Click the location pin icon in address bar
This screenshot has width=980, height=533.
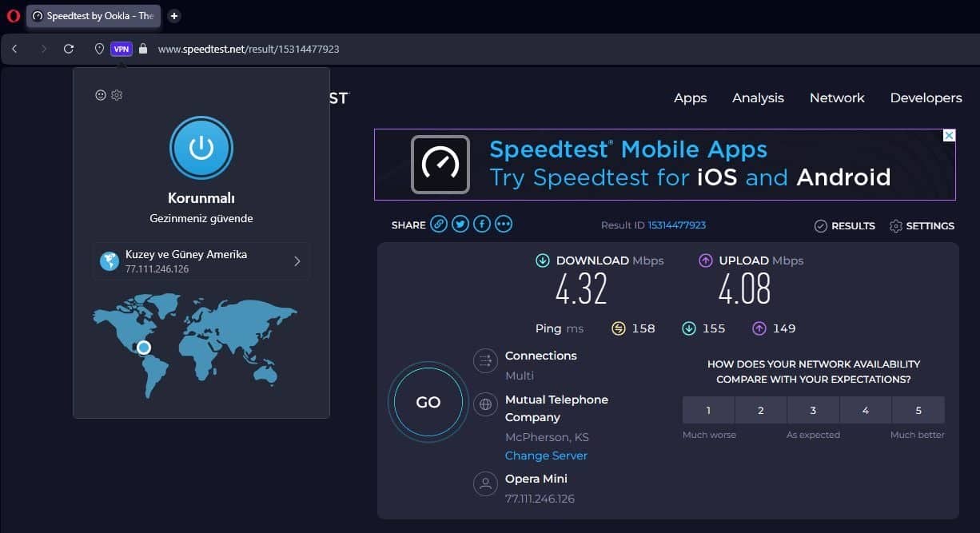click(x=99, y=49)
